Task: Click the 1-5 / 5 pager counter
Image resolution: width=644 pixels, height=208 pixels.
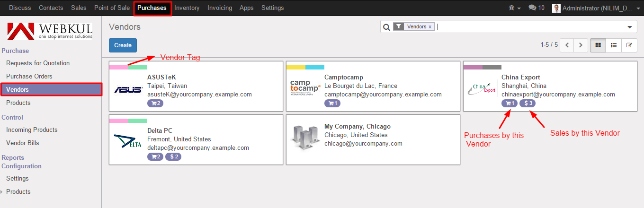Action: pyautogui.click(x=549, y=45)
